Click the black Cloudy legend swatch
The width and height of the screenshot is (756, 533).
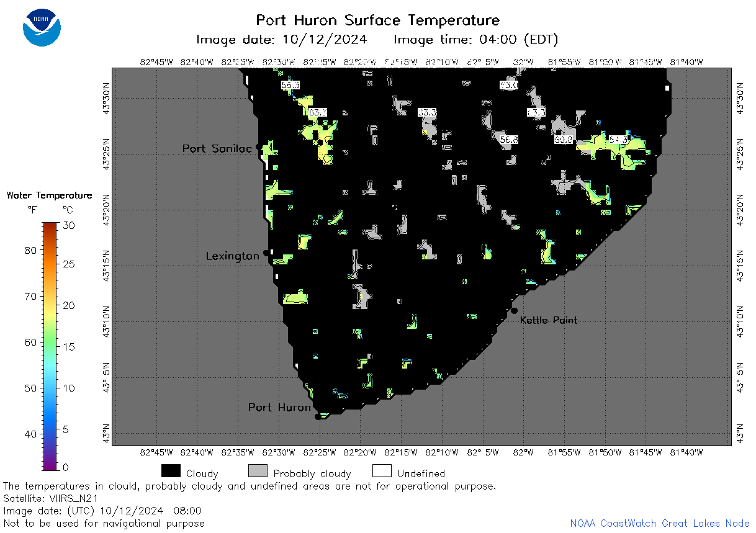pyautogui.click(x=171, y=472)
